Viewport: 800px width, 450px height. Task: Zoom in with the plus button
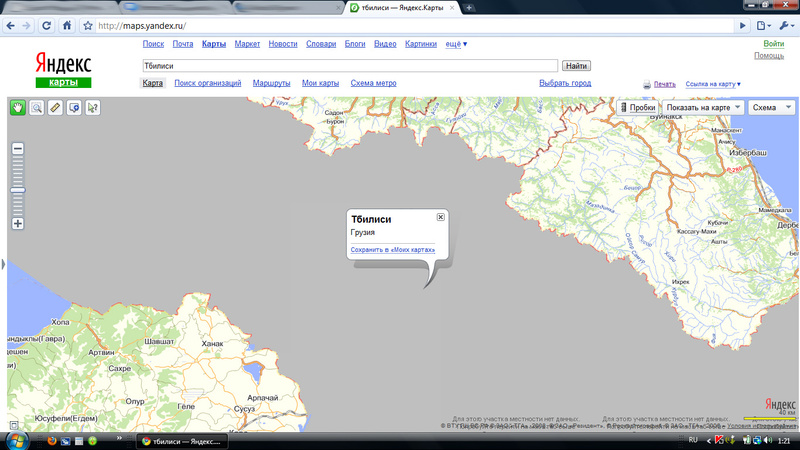click(17, 223)
